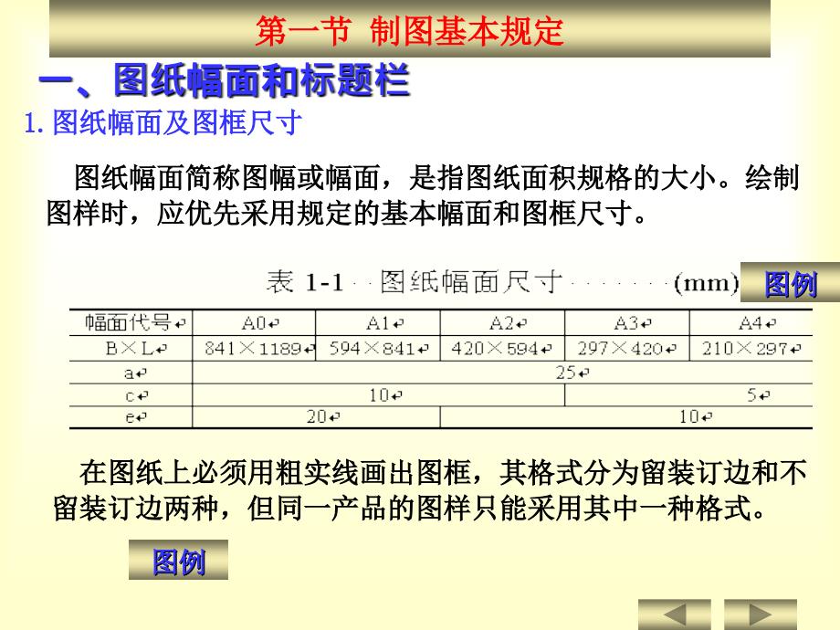This screenshot has width=840, height=630.
Task: Click the A4 column header cell
Action: coord(751,323)
